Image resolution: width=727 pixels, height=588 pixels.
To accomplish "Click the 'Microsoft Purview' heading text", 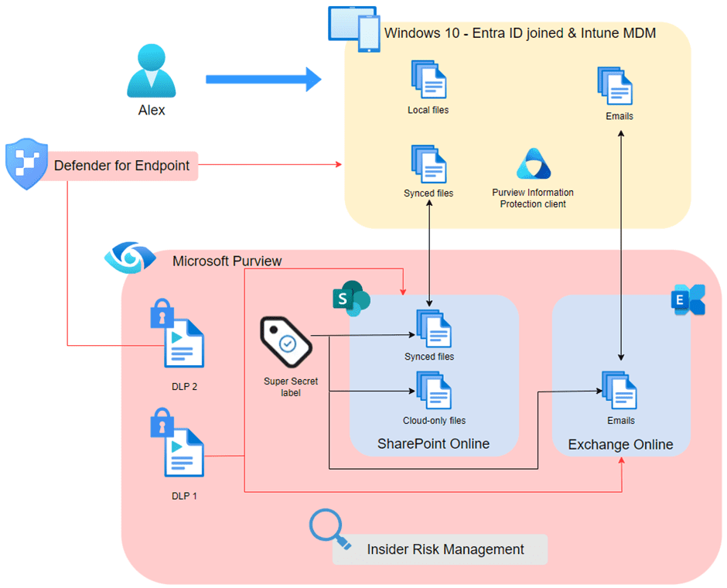I will click(227, 261).
